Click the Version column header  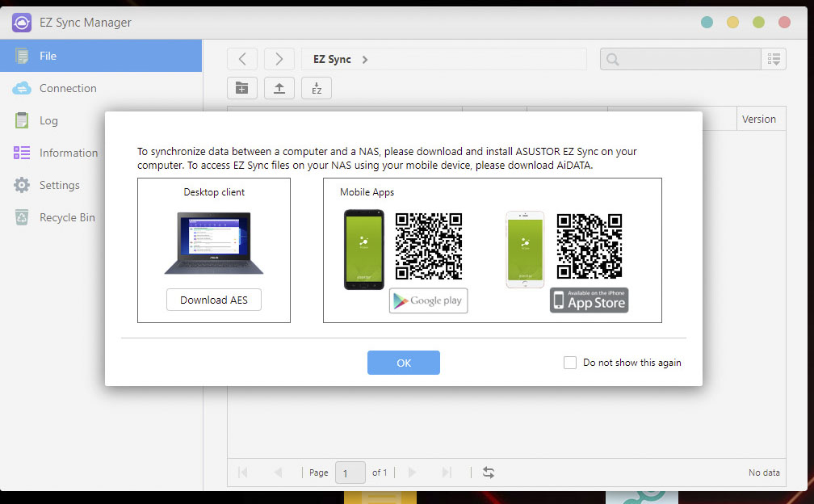(759, 119)
